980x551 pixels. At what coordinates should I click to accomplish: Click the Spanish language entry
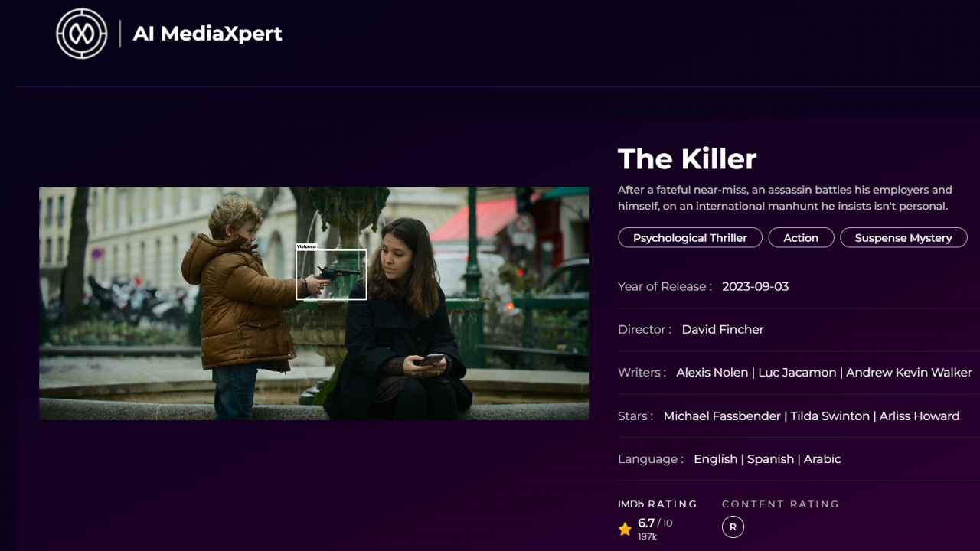click(x=770, y=459)
